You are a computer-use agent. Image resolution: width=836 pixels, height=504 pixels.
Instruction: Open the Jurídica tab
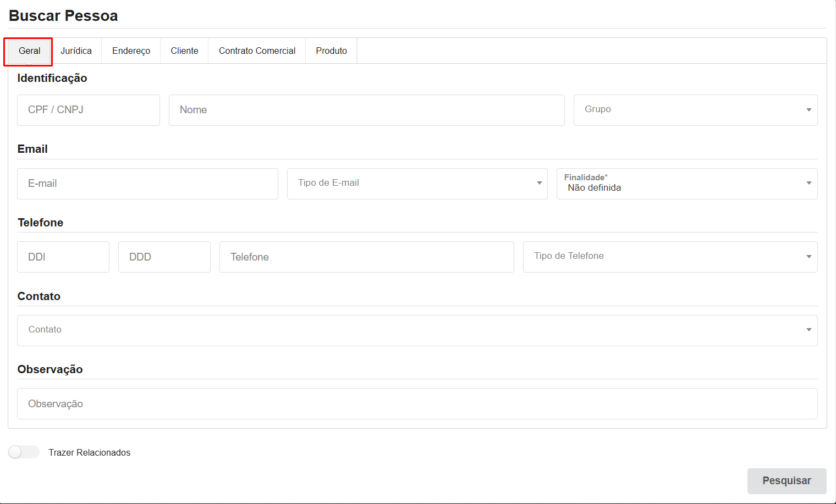(x=76, y=51)
